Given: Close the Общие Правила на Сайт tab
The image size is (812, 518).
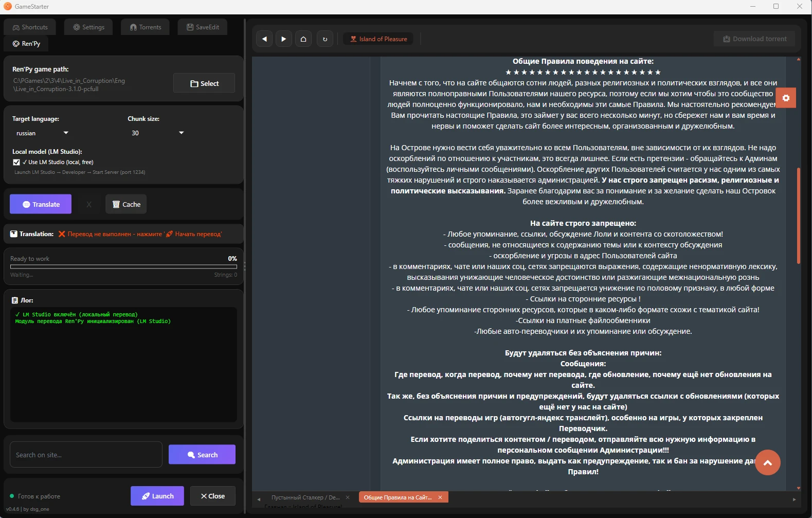Looking at the screenshot, I should click(440, 497).
